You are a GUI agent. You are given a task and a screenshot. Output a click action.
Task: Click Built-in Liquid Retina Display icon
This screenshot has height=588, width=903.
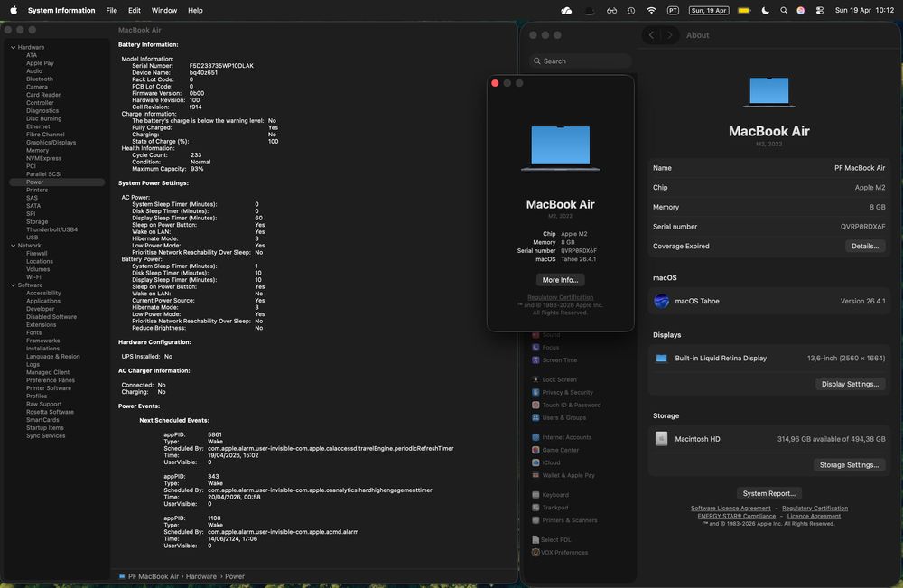pos(661,359)
